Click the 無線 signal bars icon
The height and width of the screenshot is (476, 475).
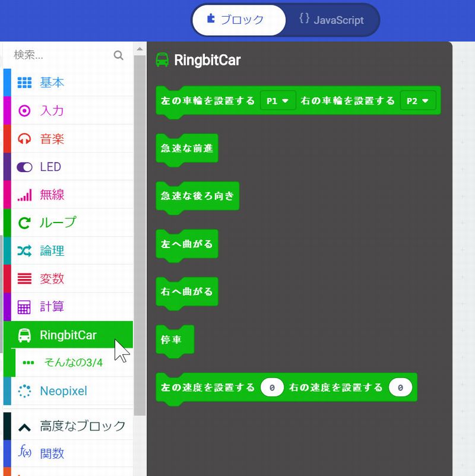click(x=24, y=195)
